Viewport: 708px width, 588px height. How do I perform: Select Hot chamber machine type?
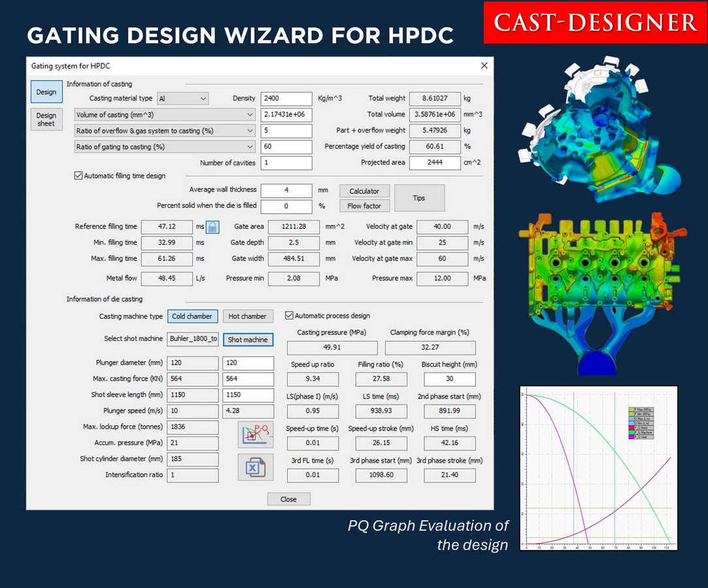point(247,316)
